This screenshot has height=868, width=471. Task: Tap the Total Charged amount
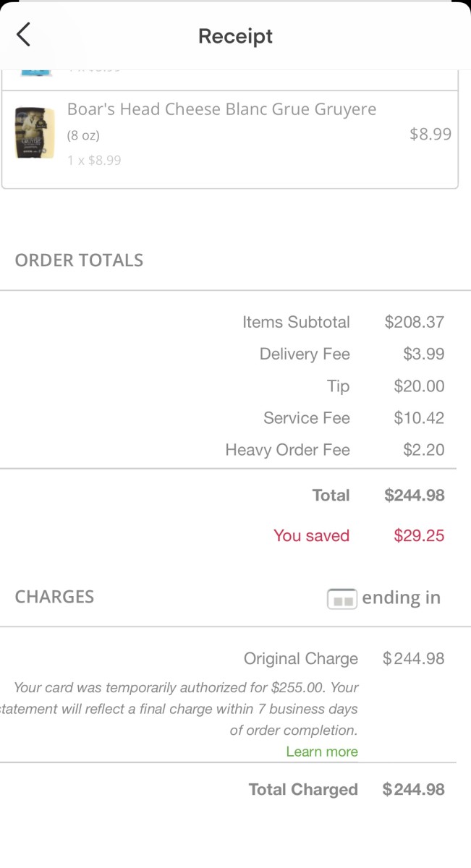click(x=414, y=789)
